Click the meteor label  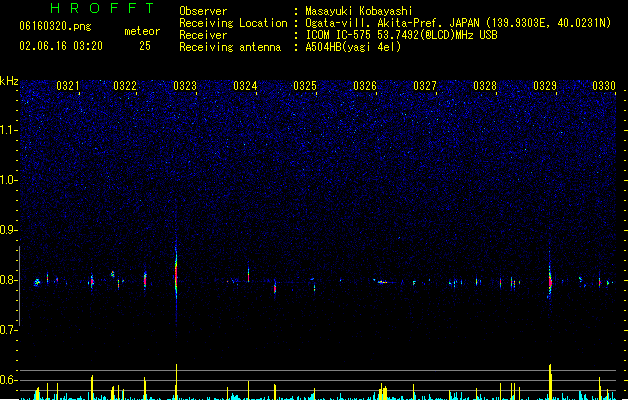[x=142, y=31]
